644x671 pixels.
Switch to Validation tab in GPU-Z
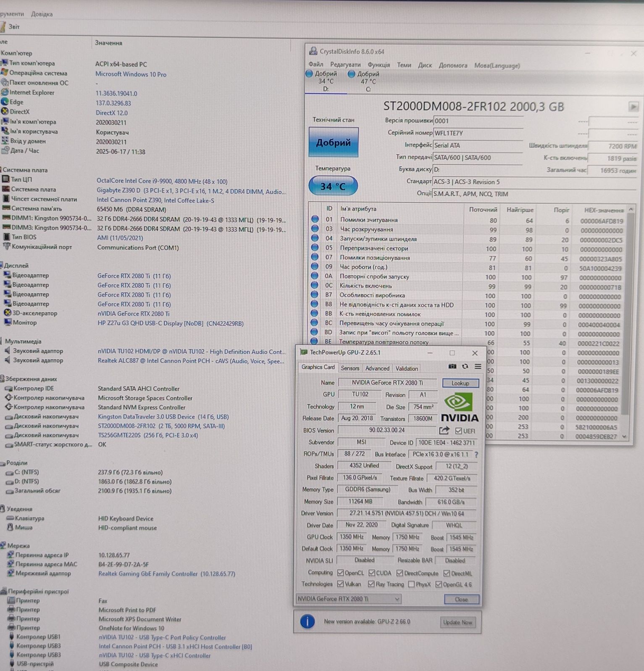407,368
